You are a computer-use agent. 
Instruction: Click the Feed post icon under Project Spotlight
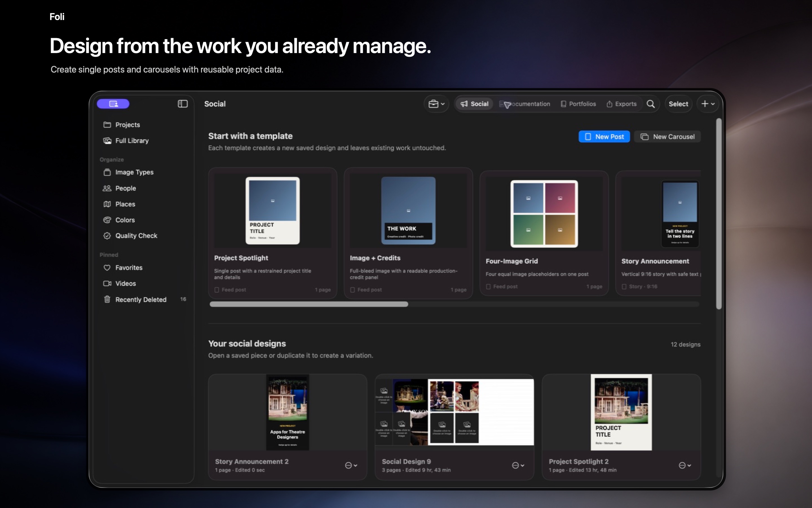click(x=217, y=290)
